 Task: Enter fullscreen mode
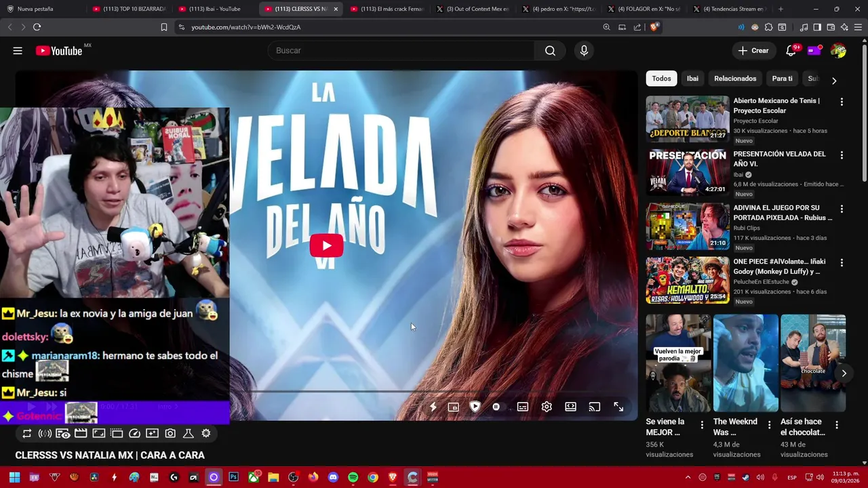[618, 407]
